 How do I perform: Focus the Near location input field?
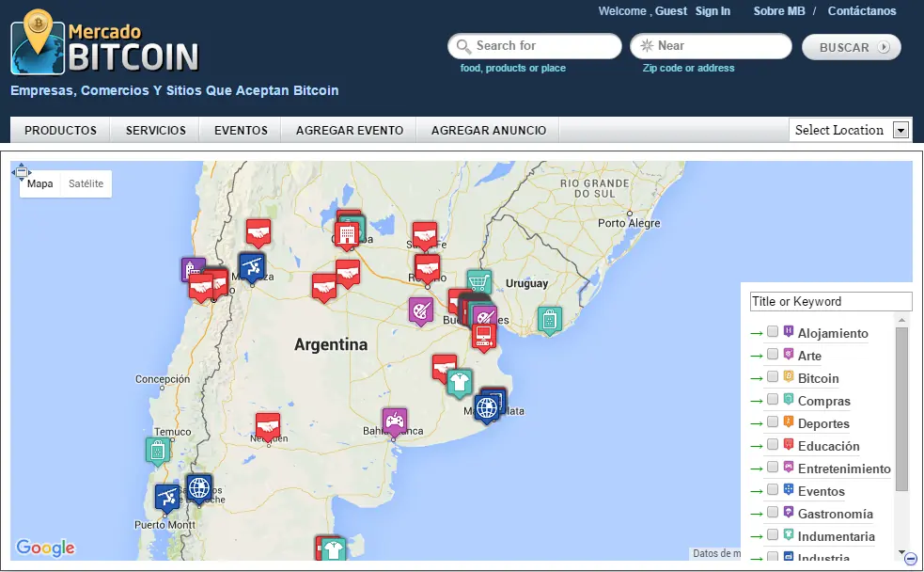coord(711,46)
